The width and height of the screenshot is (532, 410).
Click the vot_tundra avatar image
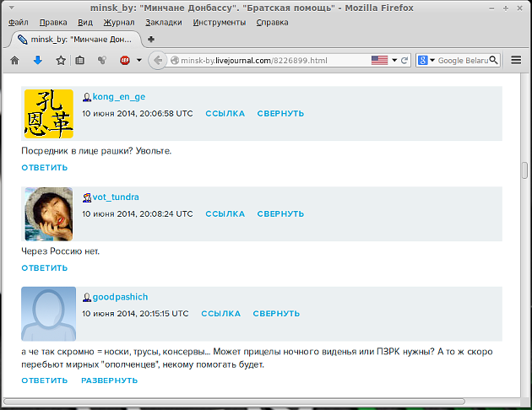[49, 213]
